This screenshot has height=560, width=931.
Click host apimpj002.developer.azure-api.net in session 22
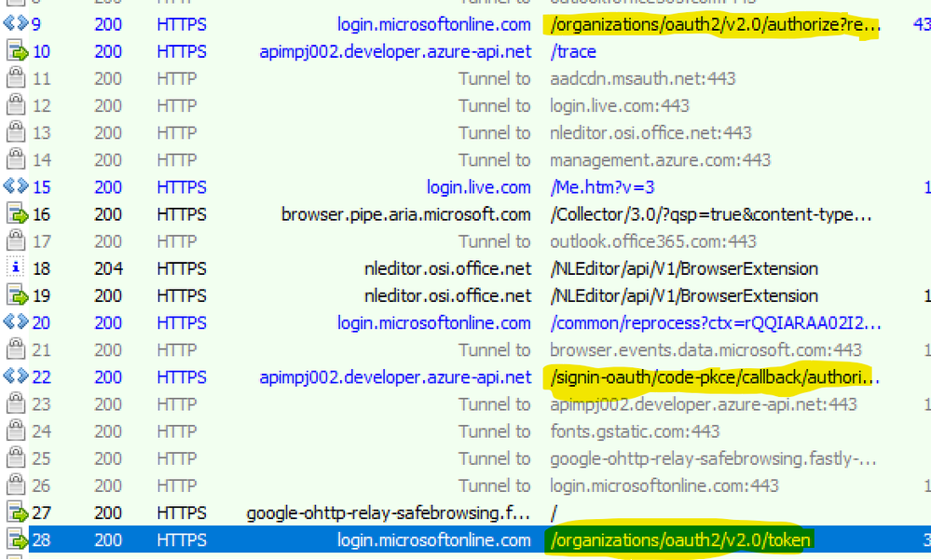pyautogui.click(x=395, y=377)
